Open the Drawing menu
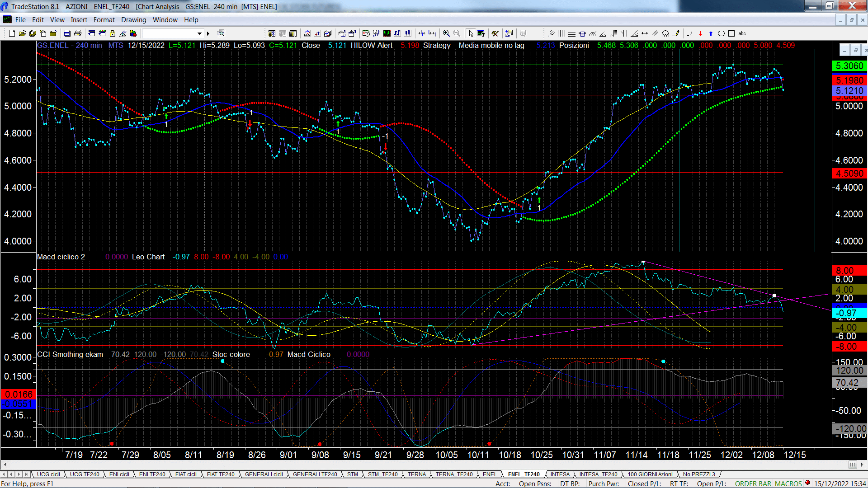 click(133, 20)
